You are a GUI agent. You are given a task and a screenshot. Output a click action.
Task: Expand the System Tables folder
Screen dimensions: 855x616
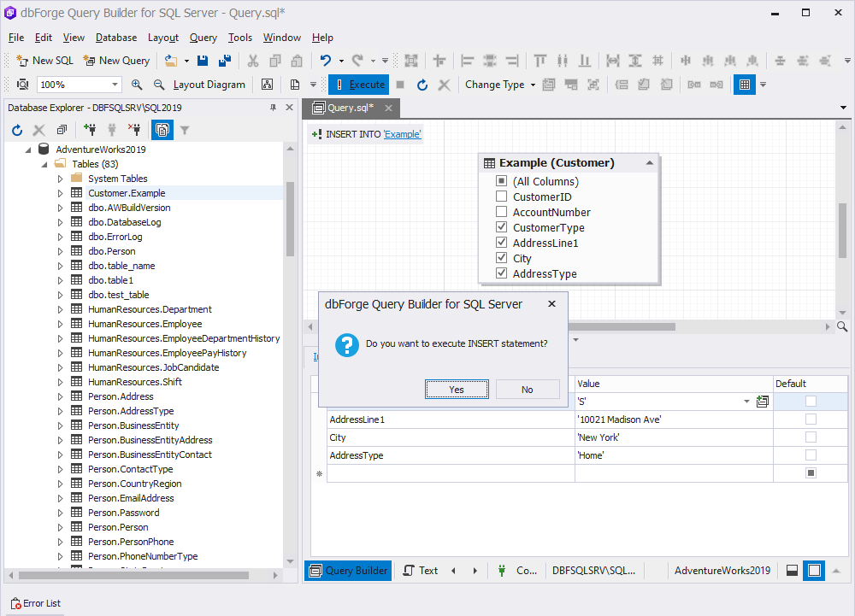[x=60, y=179]
